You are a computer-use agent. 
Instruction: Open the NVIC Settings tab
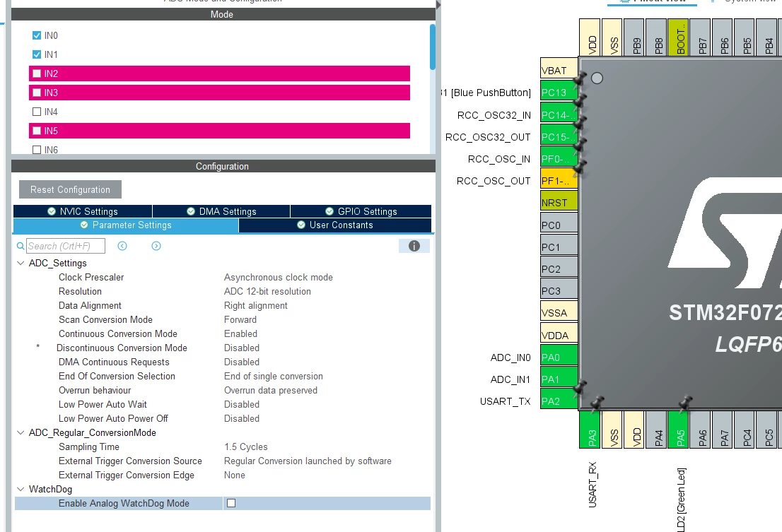pyautogui.click(x=83, y=211)
